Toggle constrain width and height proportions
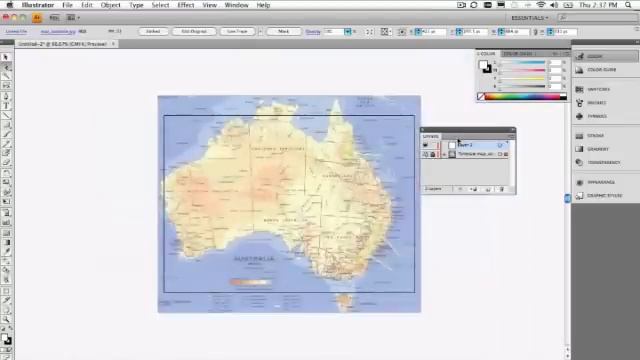640x360 pixels. tap(536, 31)
